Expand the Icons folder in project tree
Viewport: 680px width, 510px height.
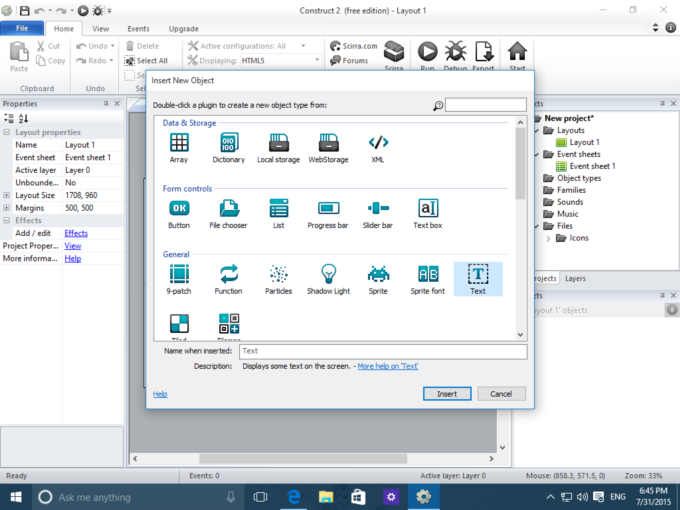click(548, 238)
